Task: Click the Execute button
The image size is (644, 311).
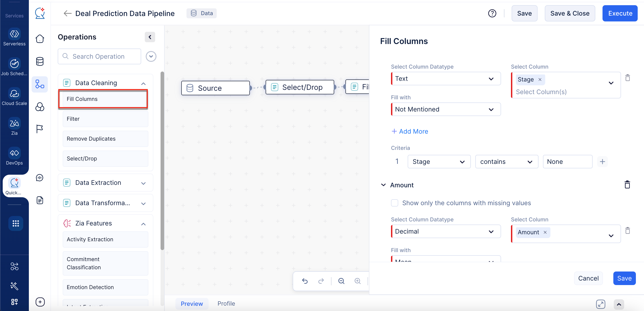Action: point(620,13)
